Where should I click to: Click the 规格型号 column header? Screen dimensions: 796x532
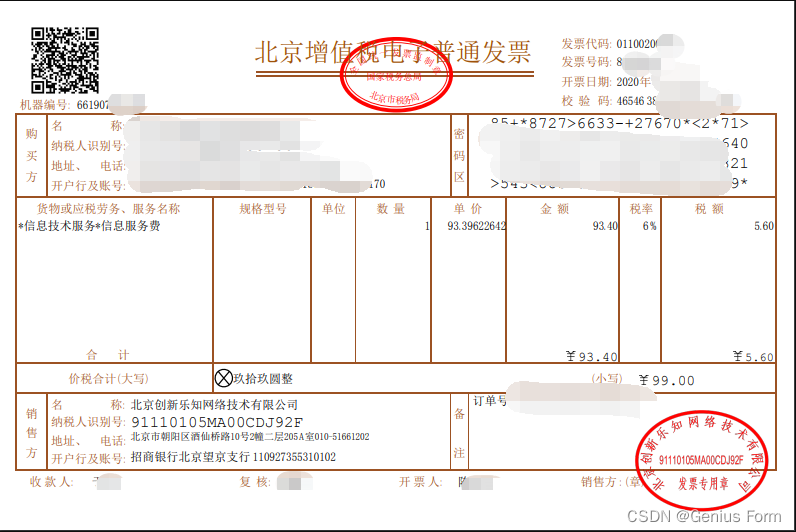tap(263, 209)
